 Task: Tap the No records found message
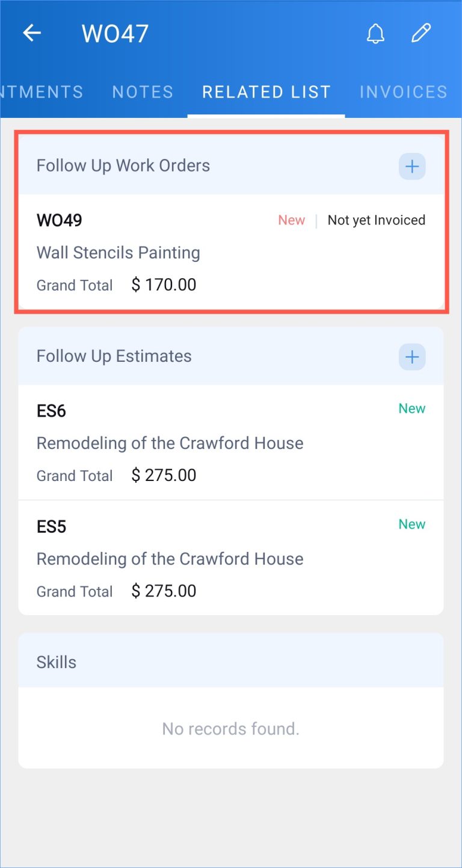pos(231,729)
